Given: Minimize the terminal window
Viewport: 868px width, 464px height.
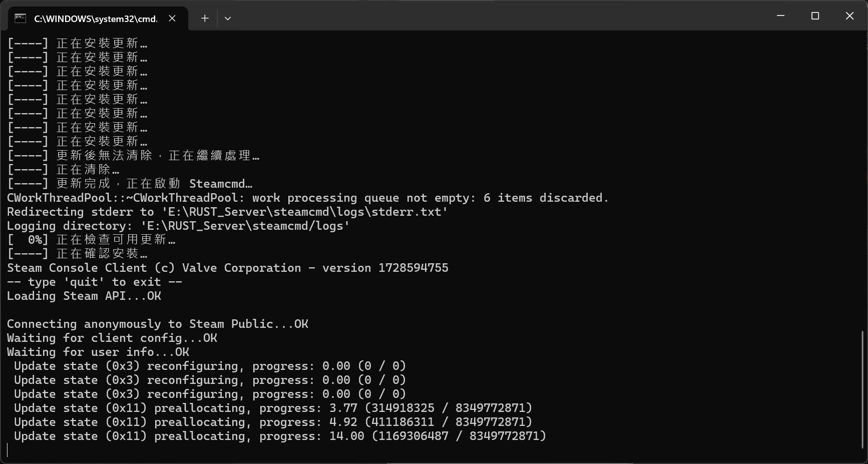Looking at the screenshot, I should pos(781,16).
